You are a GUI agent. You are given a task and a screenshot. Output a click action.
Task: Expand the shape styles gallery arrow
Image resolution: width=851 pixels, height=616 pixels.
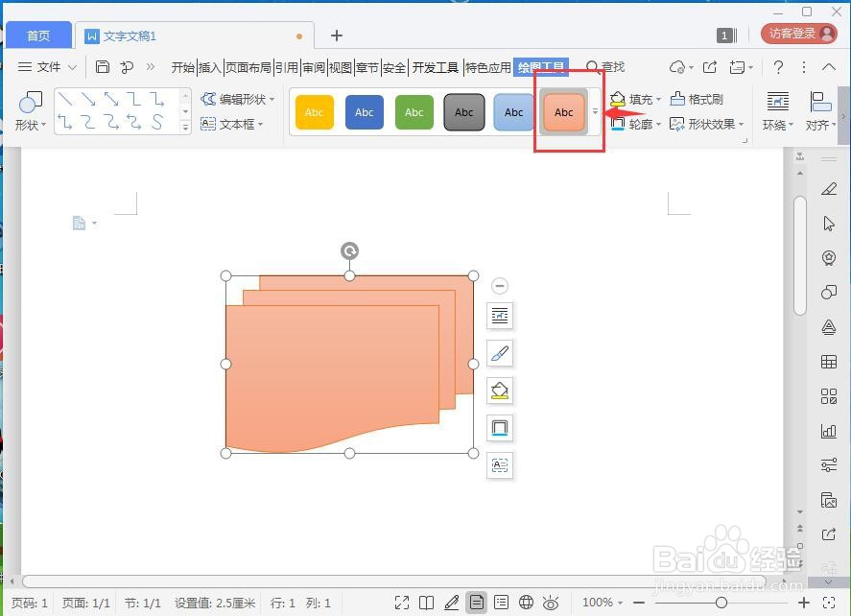point(595,111)
